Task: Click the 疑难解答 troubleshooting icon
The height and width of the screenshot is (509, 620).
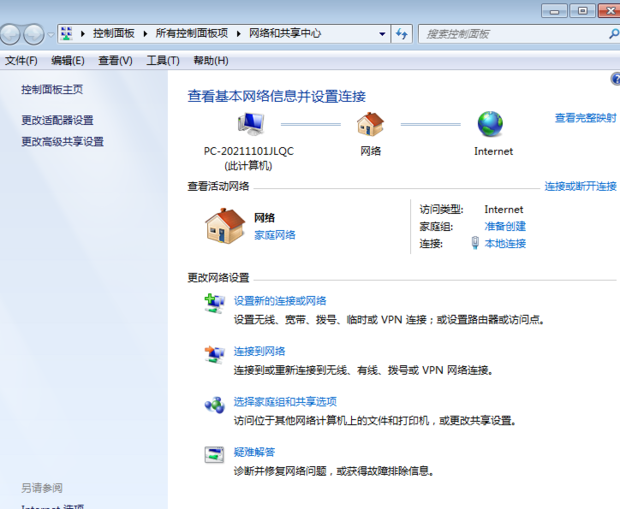Action: [x=215, y=455]
